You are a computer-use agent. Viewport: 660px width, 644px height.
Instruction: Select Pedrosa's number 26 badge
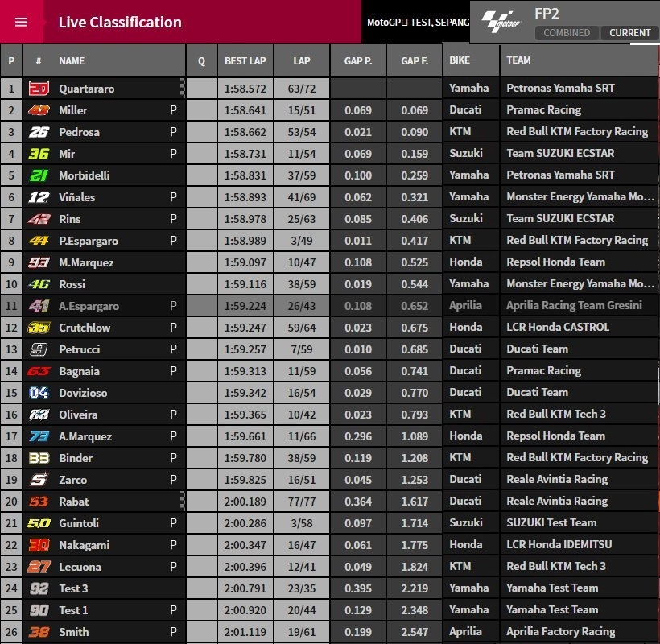pyautogui.click(x=39, y=132)
